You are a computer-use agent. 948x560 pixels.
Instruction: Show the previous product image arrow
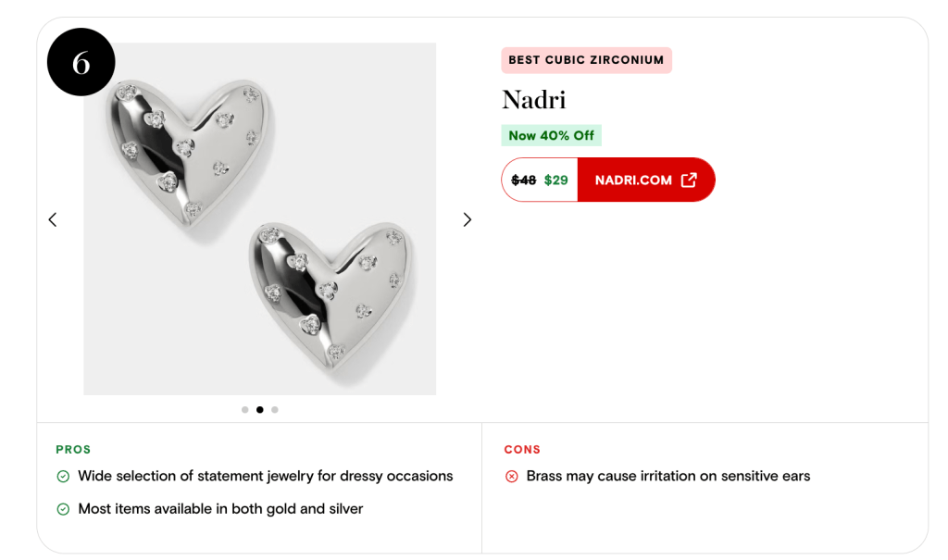(x=53, y=219)
